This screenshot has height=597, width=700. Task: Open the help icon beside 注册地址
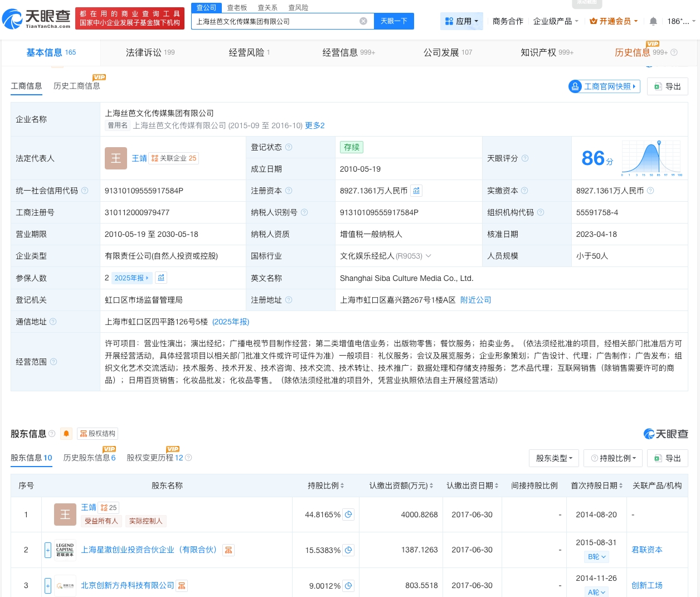pos(289,300)
